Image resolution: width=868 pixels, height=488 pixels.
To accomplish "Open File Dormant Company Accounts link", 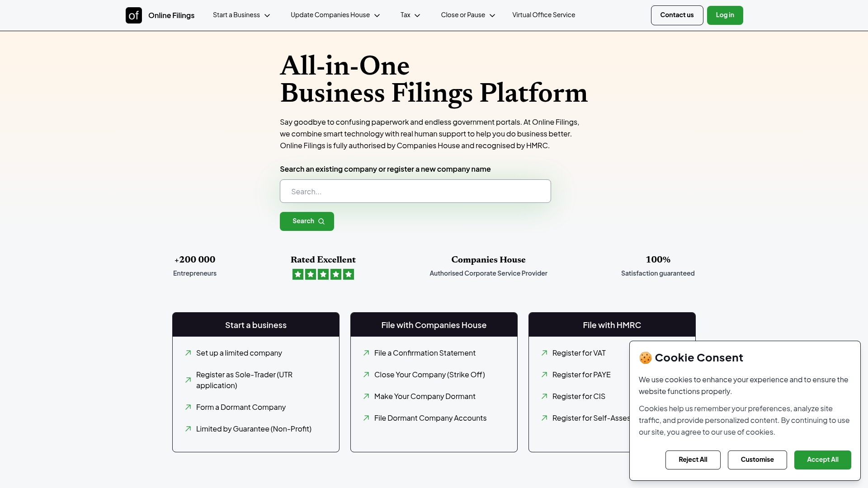I will pos(430,418).
